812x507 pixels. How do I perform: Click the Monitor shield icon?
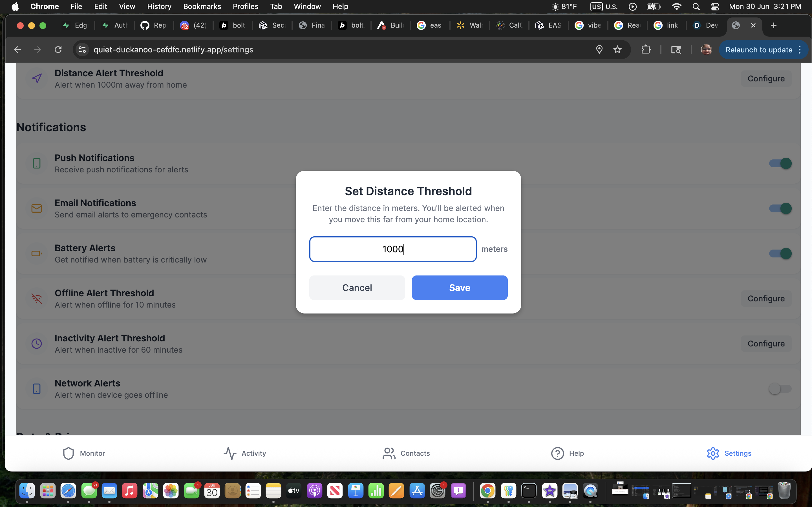coord(69,453)
